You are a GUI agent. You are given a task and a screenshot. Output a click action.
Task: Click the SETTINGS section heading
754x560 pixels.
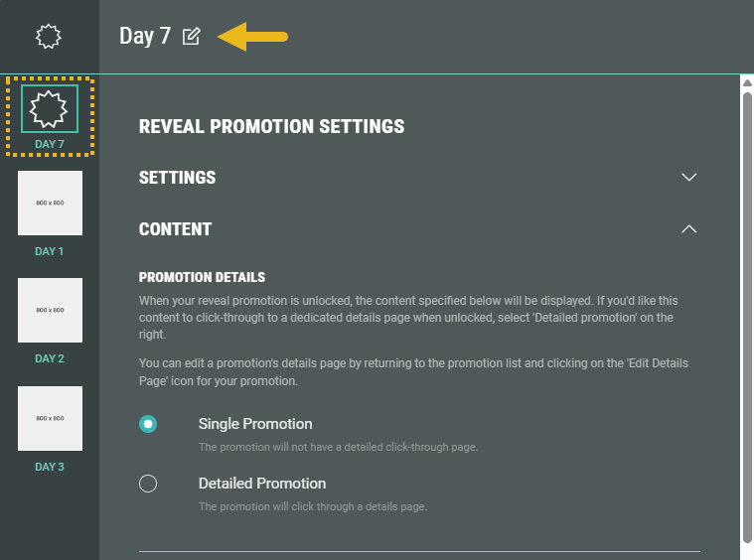click(177, 178)
